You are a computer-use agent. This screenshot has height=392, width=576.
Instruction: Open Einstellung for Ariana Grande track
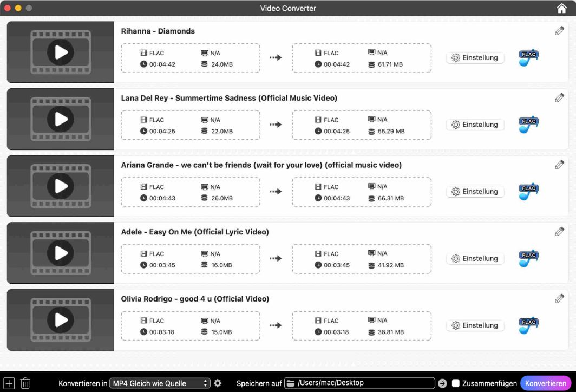coord(475,192)
